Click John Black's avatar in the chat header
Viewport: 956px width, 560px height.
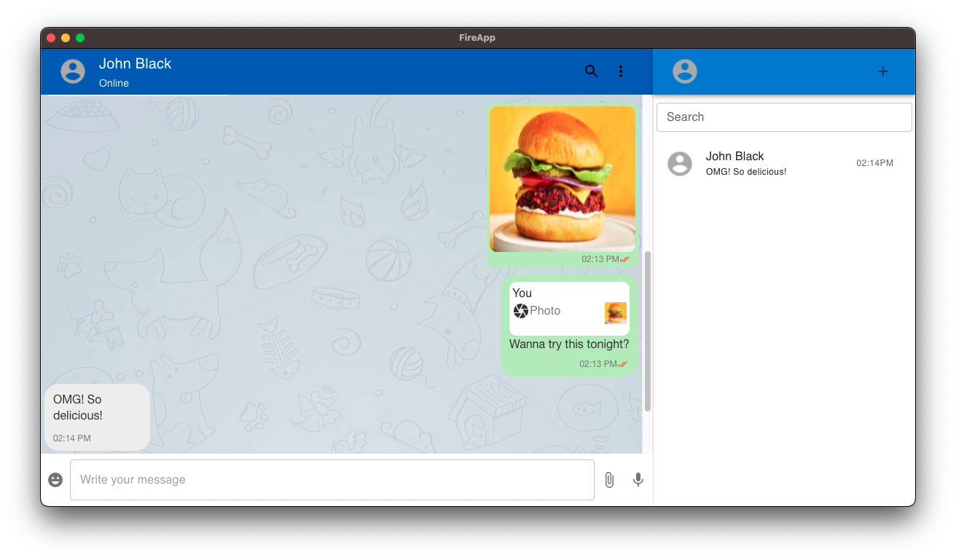(72, 71)
